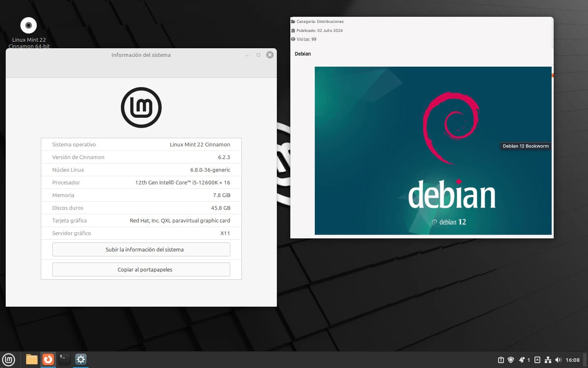This screenshot has height=368, width=588.
Task: Click the 'Sistema operativo' label
Action: 74,144
